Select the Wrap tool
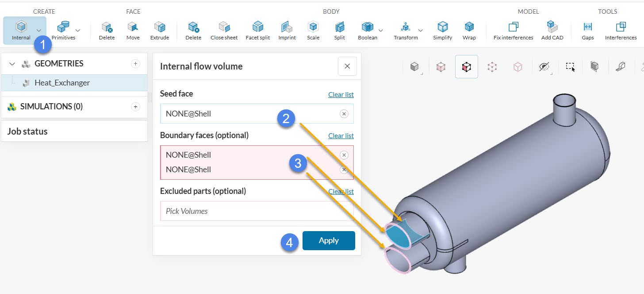 pos(469,31)
